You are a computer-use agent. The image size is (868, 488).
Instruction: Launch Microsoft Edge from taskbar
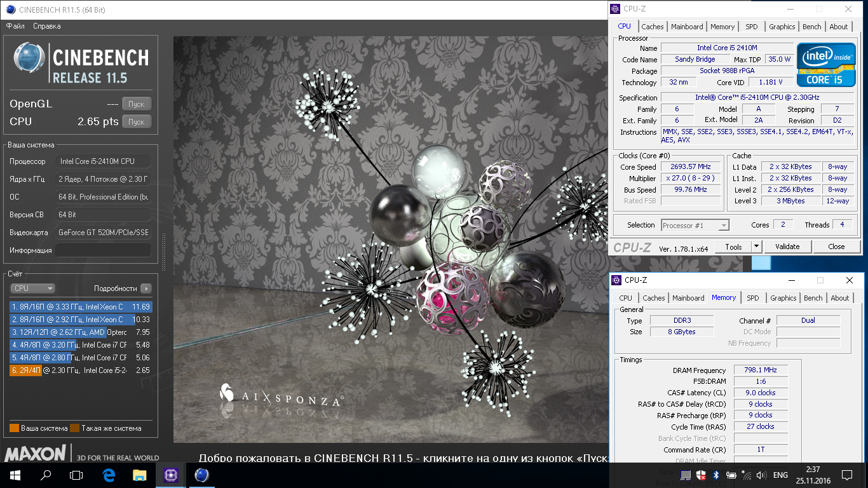[x=109, y=475]
